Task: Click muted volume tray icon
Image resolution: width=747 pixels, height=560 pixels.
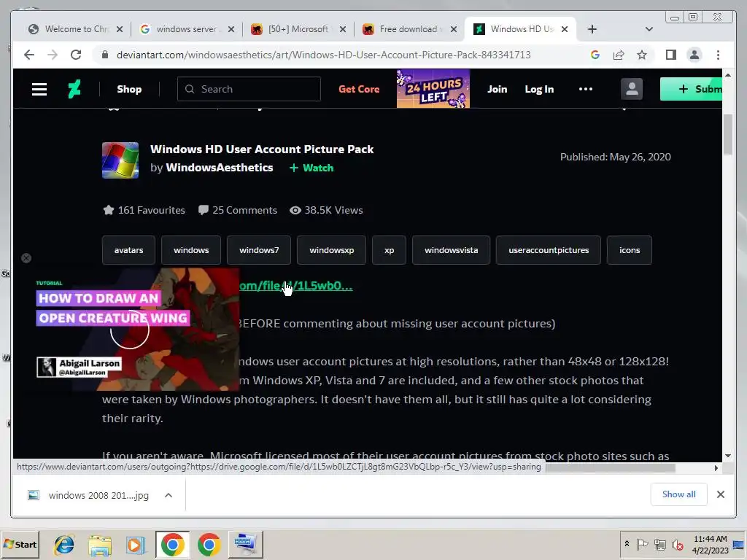Action: [677, 544]
